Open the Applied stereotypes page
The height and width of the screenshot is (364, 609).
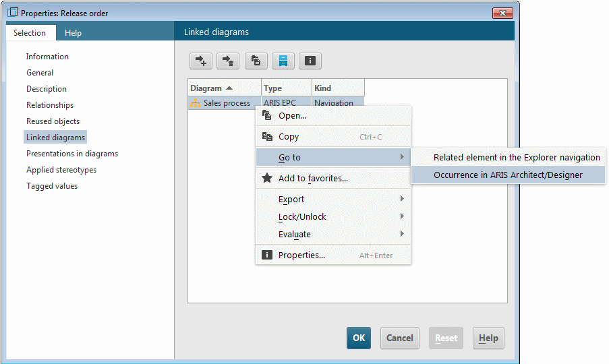61,170
